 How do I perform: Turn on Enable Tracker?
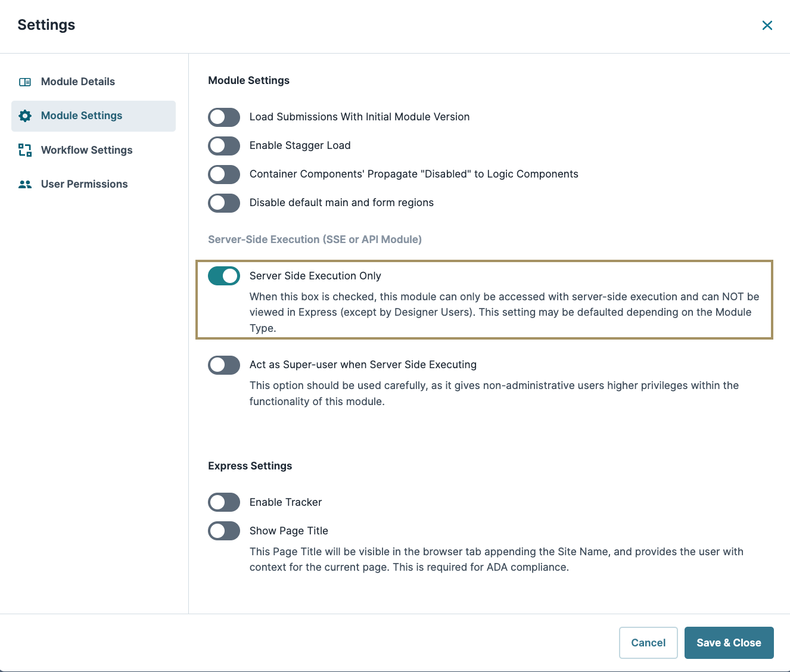point(223,502)
